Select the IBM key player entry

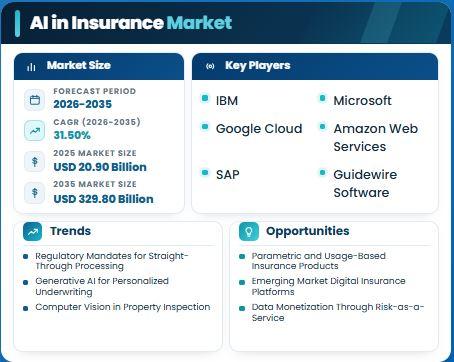[x=227, y=101]
